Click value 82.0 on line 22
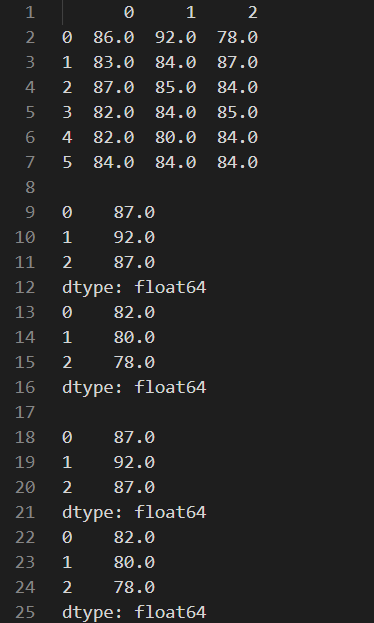Screen dimensions: 374x623 click(x=134, y=537)
